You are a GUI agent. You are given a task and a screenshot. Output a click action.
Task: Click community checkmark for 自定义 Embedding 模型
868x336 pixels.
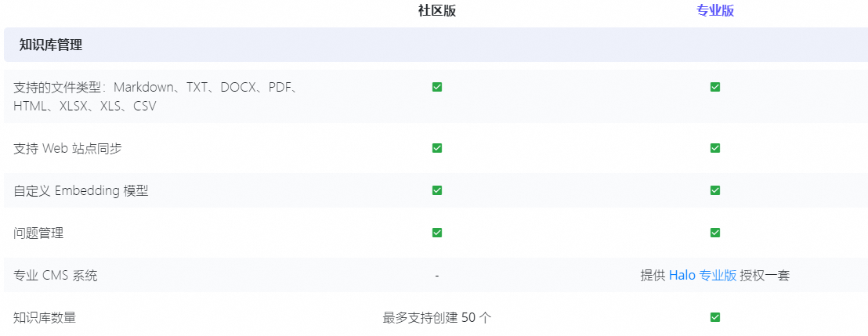point(437,190)
